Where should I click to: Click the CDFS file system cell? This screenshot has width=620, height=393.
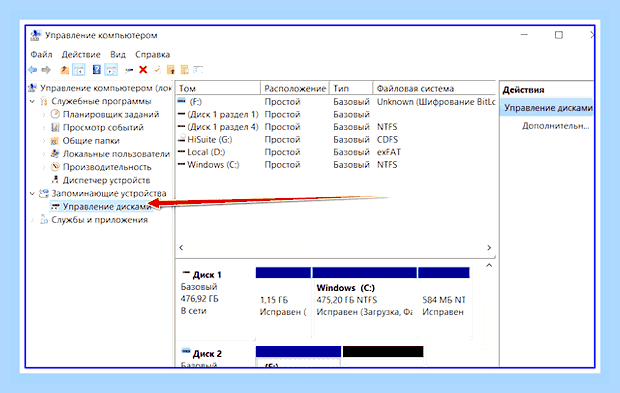387,140
